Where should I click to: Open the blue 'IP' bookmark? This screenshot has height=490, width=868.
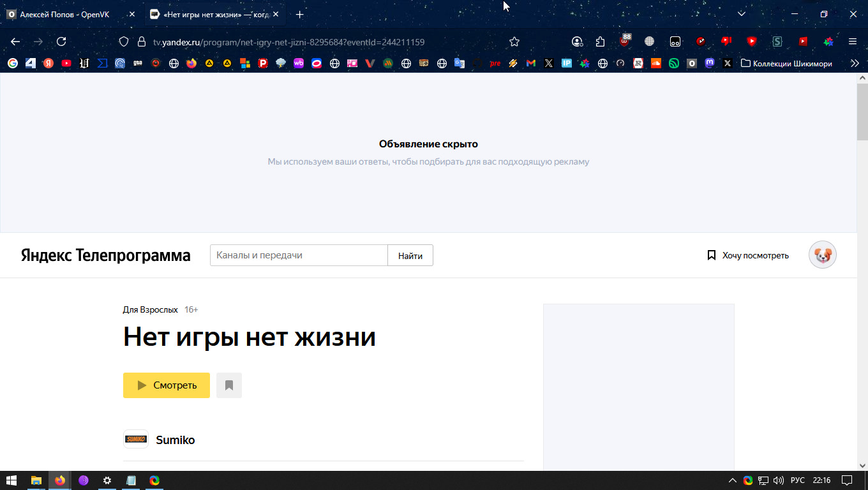[x=567, y=63]
